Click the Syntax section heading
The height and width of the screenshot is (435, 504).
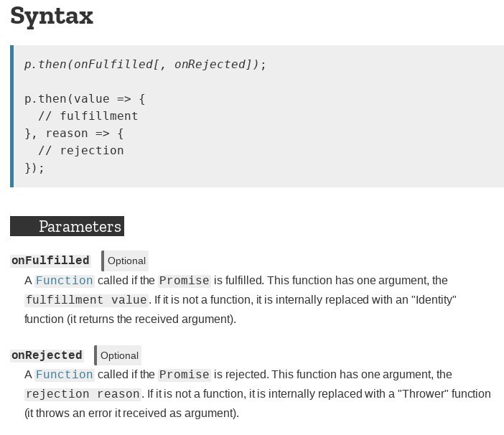click(52, 17)
